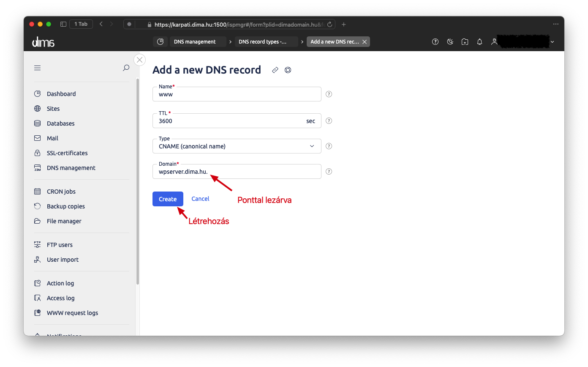
Task: Open the hamburger menu in sidebar
Action: click(x=38, y=68)
